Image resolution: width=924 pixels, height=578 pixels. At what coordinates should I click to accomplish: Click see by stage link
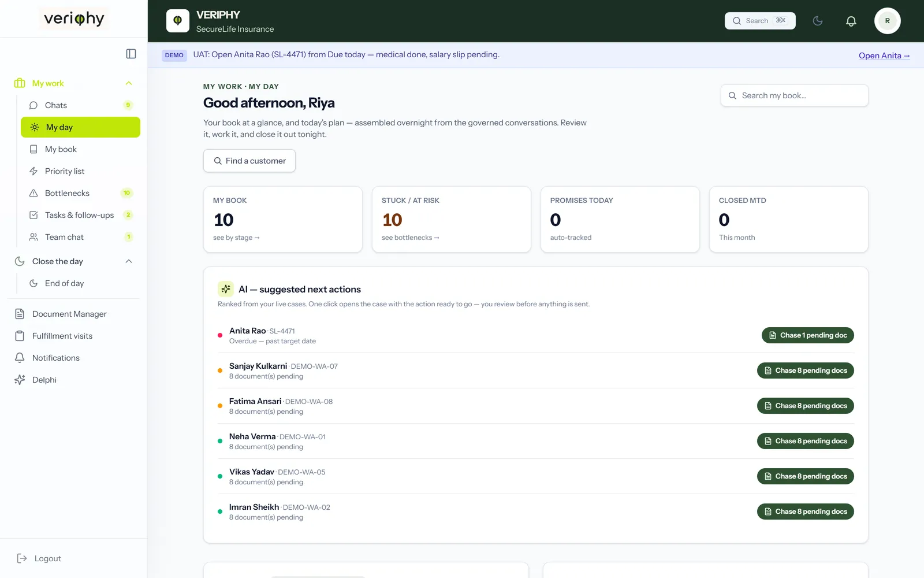236,238
